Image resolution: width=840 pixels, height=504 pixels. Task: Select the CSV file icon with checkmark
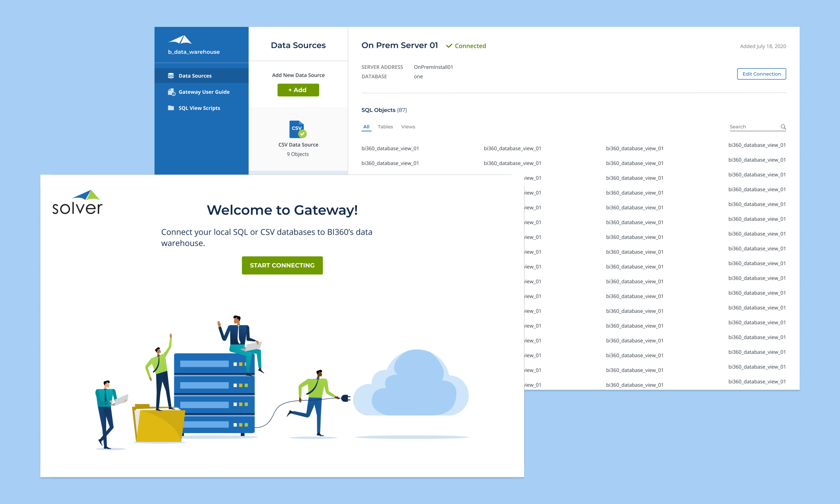(x=298, y=129)
